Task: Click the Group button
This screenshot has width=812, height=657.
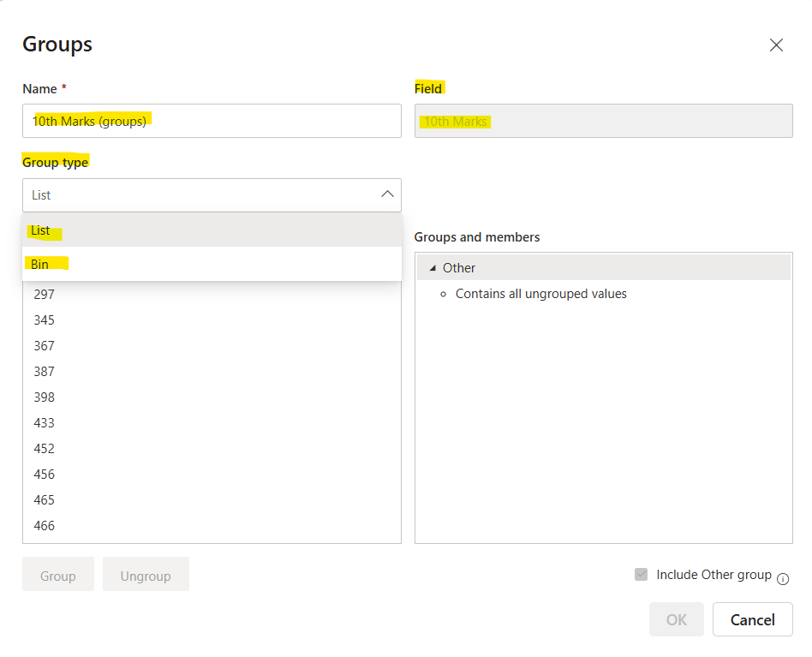Action: click(57, 574)
